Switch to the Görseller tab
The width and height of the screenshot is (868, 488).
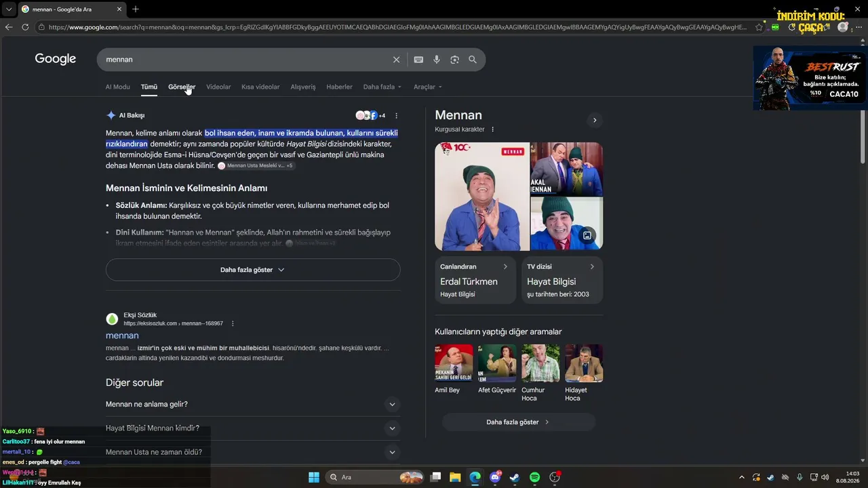click(182, 87)
